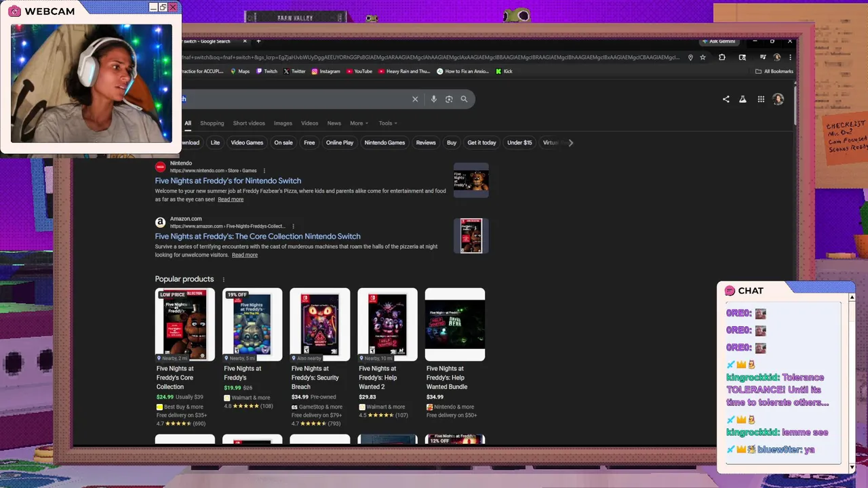Open More options for Nintendo result
868x488 pixels.
click(264, 171)
